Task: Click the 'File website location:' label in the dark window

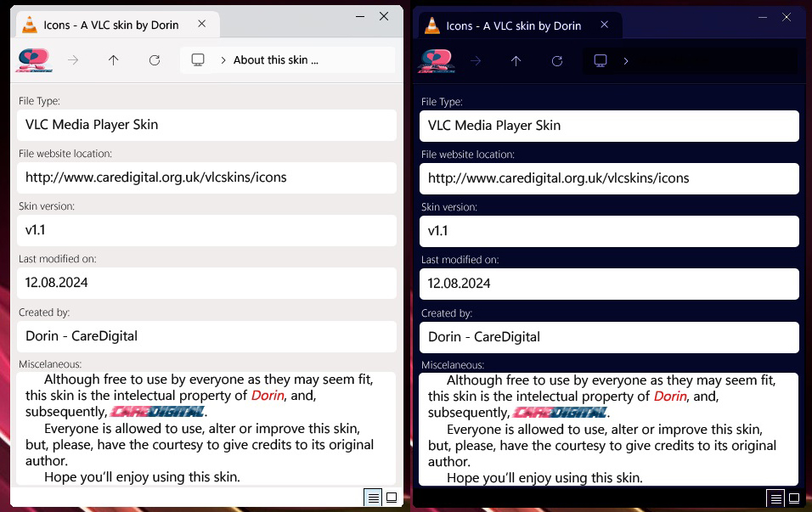Action: (468, 155)
